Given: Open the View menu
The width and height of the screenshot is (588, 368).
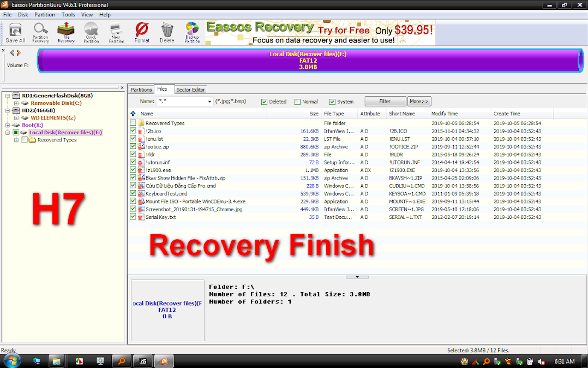Looking at the screenshot, I should 87,15.
